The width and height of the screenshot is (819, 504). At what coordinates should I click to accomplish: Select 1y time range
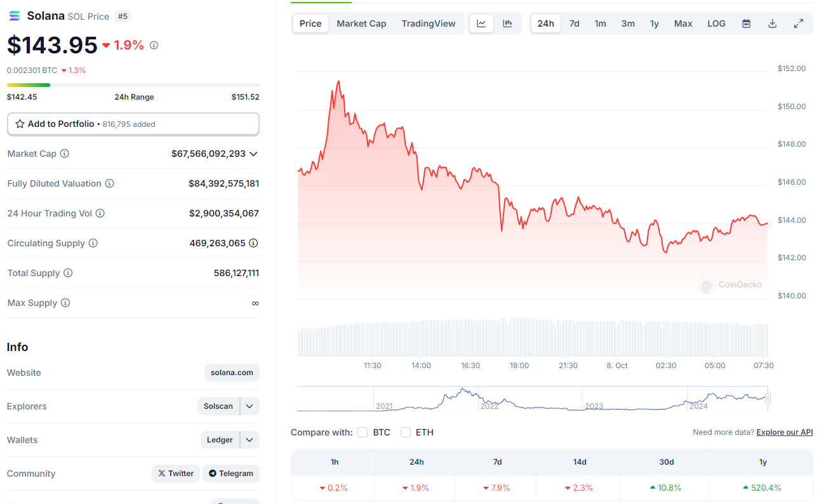pyautogui.click(x=655, y=23)
